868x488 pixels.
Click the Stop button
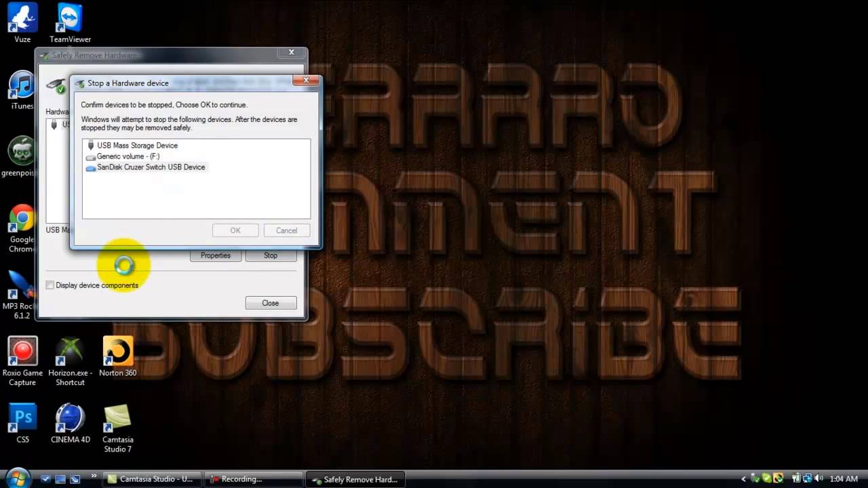tap(271, 256)
